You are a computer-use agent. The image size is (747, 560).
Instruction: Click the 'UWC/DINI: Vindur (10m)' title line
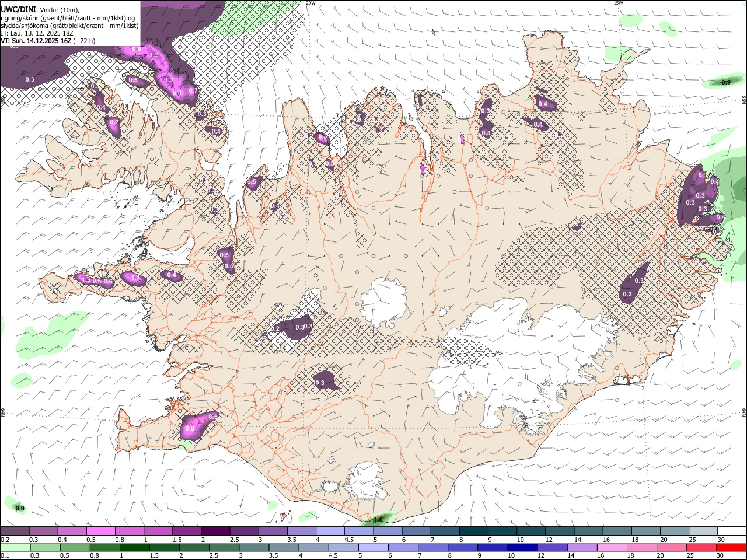pyautogui.click(x=40, y=9)
